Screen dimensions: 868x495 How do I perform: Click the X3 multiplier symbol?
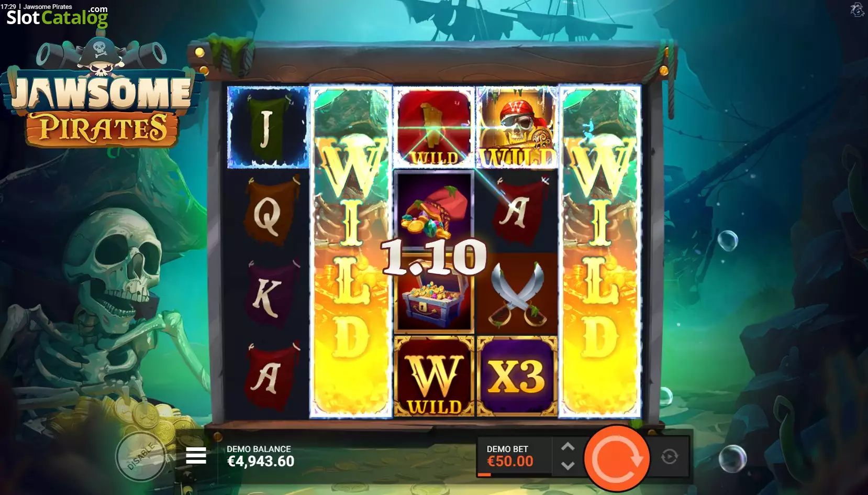click(x=517, y=376)
